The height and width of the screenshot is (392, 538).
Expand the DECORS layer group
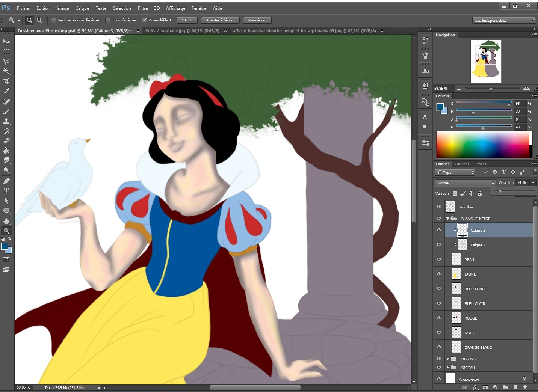pyautogui.click(x=447, y=359)
